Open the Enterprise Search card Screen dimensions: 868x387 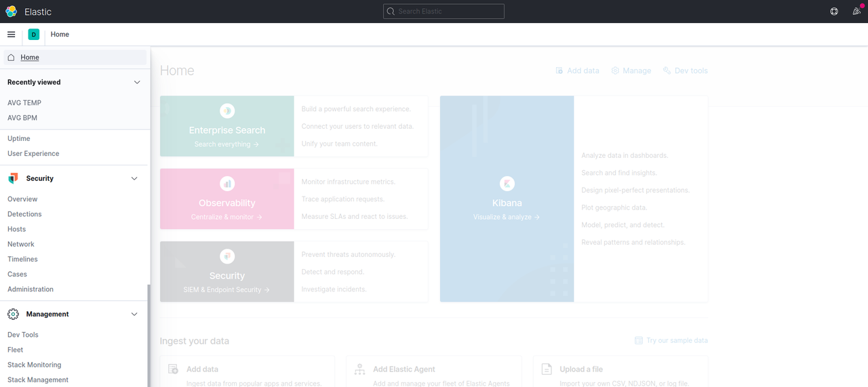coord(227,126)
